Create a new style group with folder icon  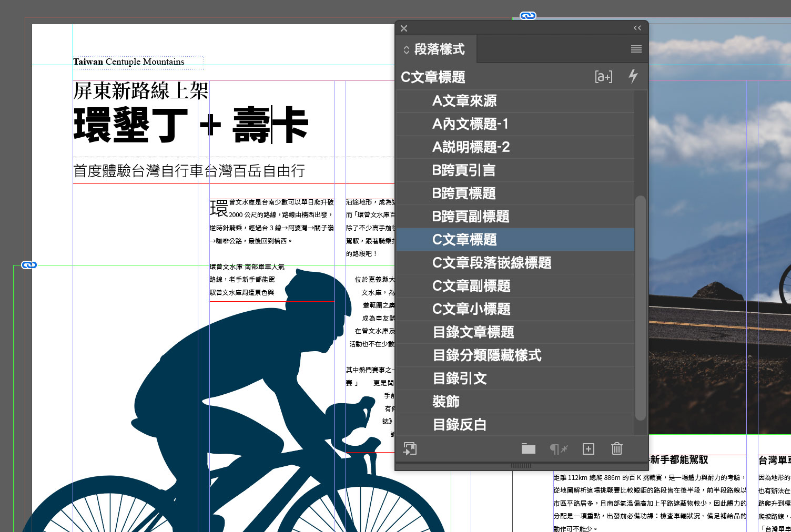point(528,448)
